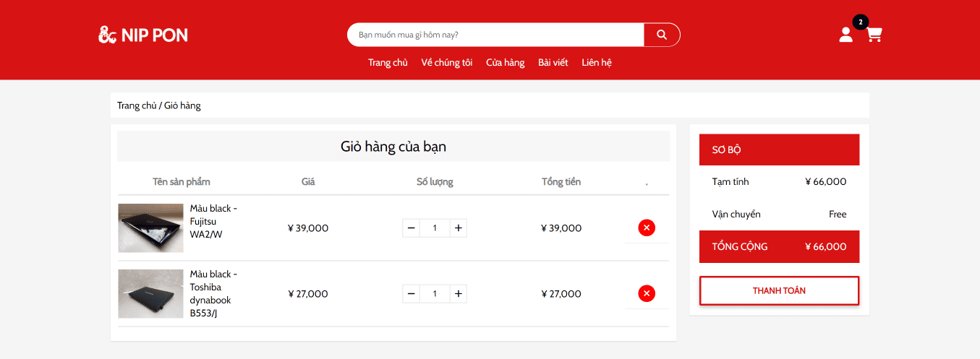Screen dimensions: 980x359
Task: Remove Toshiba dynabook B553/J from cart
Action: click(647, 293)
